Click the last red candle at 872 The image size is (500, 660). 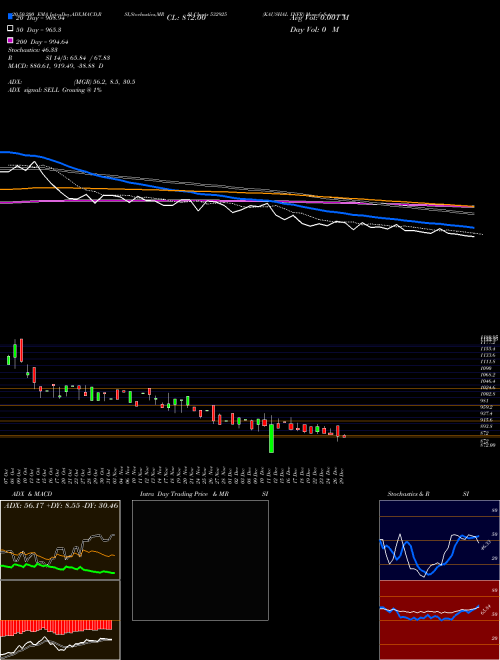(344, 436)
